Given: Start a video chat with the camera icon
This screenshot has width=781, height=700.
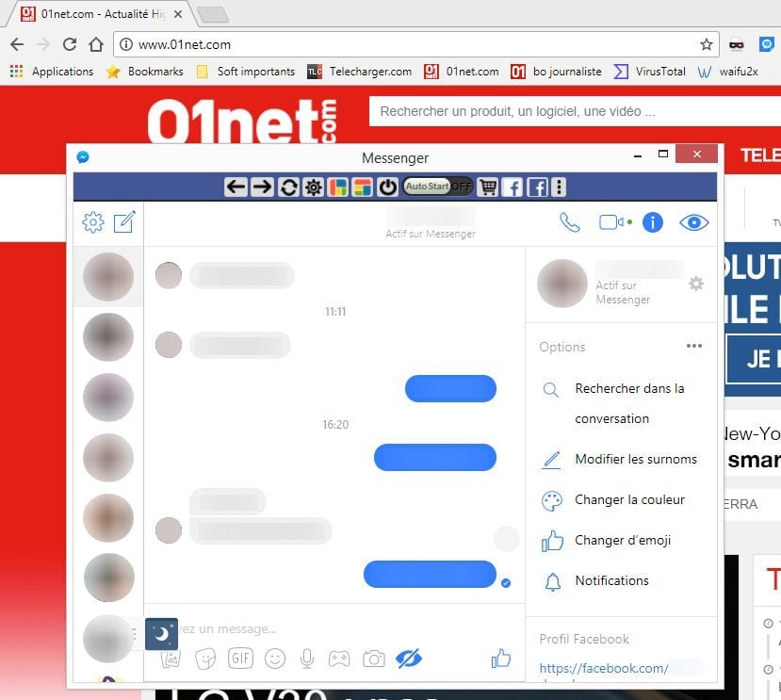Looking at the screenshot, I should 611,222.
